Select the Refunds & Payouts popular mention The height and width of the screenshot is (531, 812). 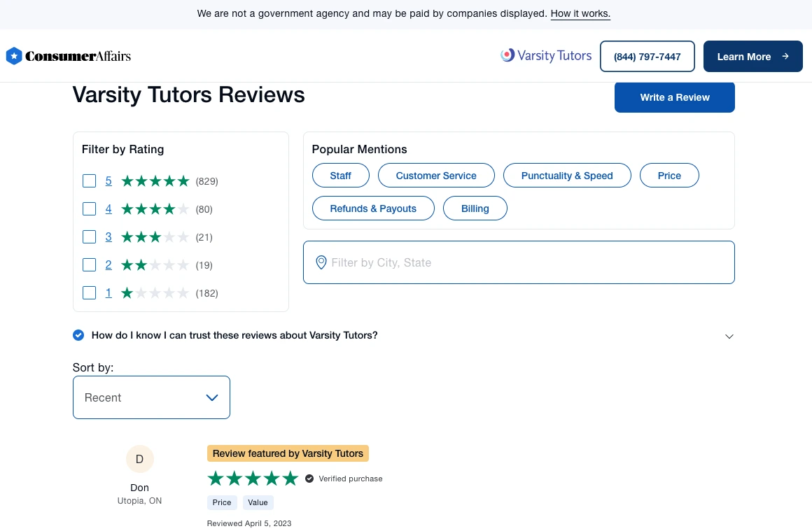(x=373, y=208)
